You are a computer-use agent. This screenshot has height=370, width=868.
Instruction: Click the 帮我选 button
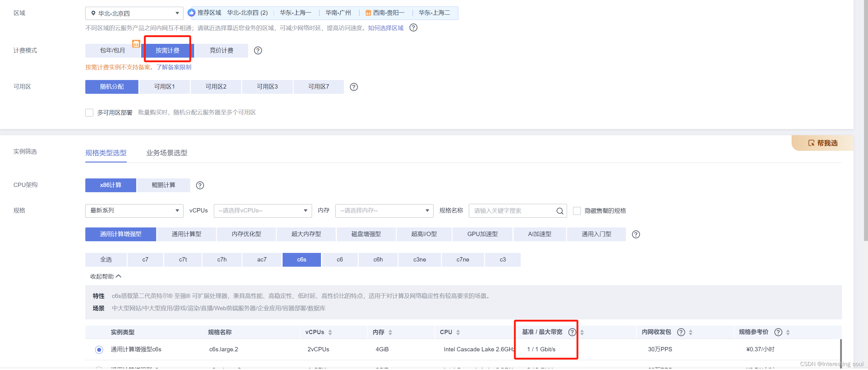pos(823,143)
